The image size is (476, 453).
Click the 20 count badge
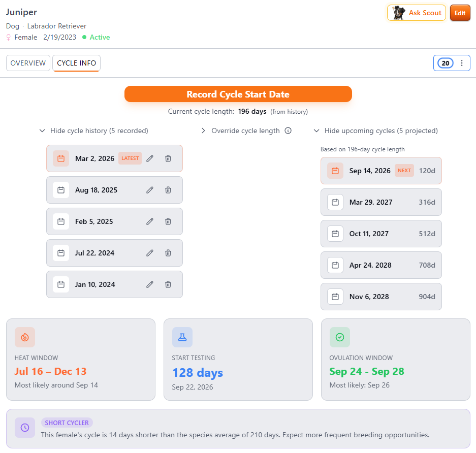point(446,63)
